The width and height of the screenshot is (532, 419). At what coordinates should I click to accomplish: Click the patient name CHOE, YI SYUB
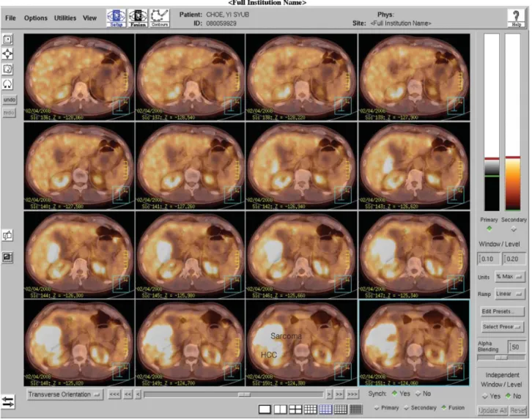pyautogui.click(x=227, y=15)
